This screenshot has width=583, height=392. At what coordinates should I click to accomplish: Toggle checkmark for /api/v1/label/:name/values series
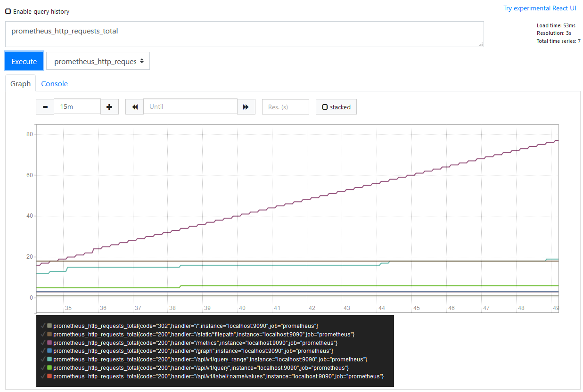pyautogui.click(x=43, y=376)
